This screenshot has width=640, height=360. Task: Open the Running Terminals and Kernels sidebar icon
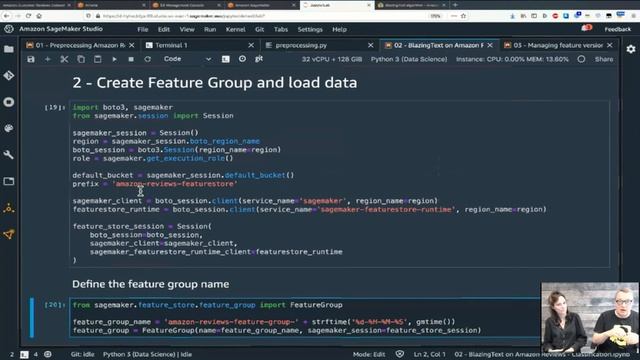coord(9,102)
